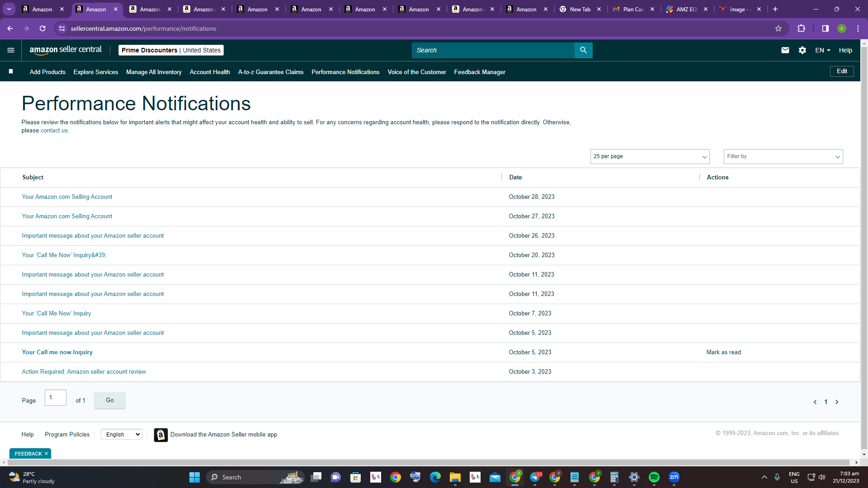The width and height of the screenshot is (868, 488).
Task: Show hidden system tray icons
Action: [764, 477]
